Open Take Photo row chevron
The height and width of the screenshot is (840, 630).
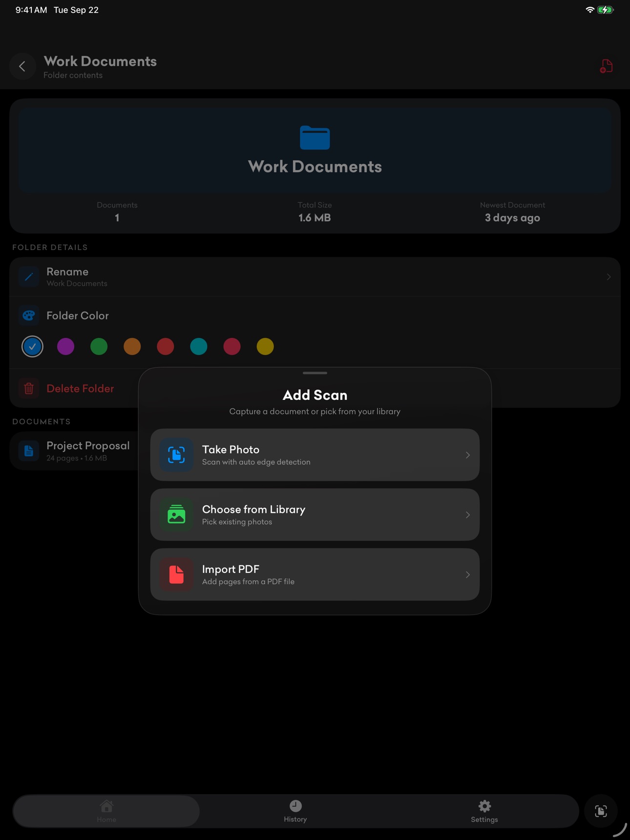coord(467,455)
